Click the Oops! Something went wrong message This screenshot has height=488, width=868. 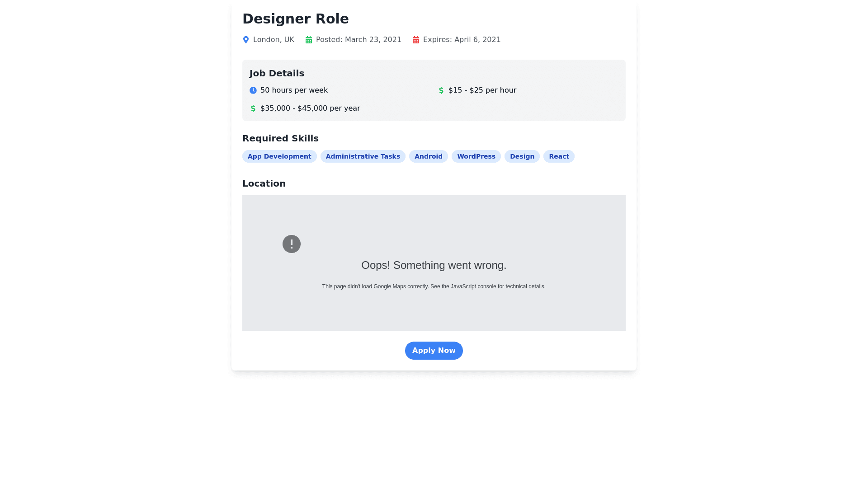434,265
